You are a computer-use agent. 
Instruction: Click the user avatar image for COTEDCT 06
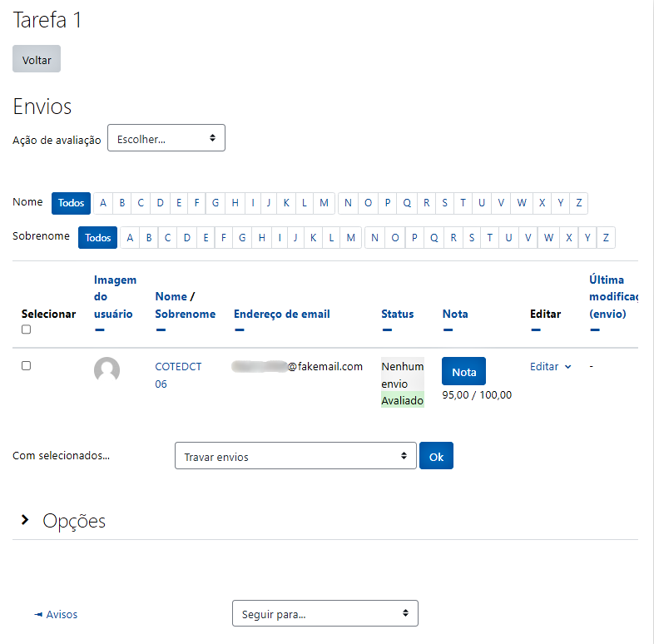tap(107, 369)
